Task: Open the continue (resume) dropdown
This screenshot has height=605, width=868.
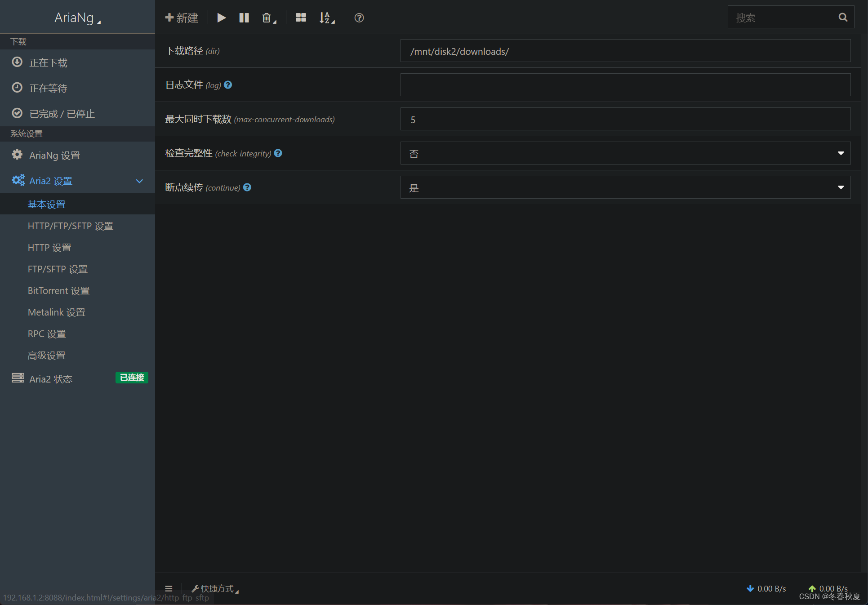Action: [x=625, y=187]
